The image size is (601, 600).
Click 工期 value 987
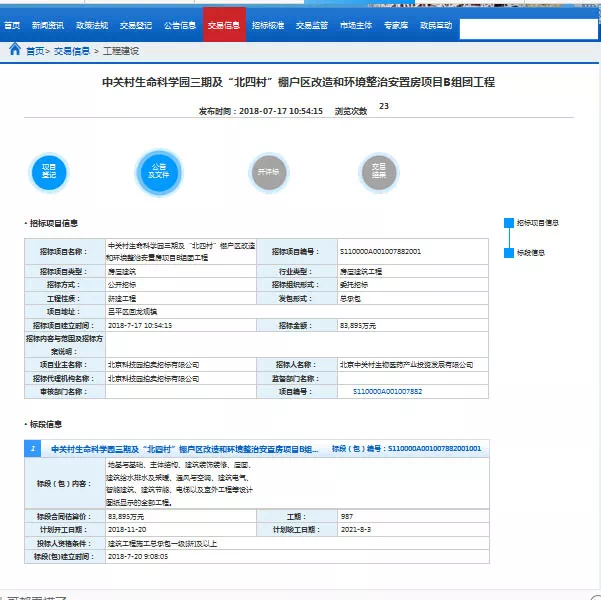pos(346,516)
